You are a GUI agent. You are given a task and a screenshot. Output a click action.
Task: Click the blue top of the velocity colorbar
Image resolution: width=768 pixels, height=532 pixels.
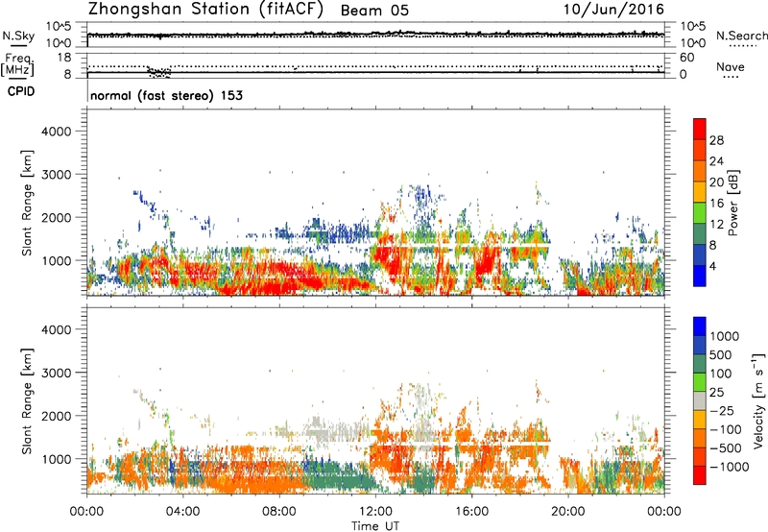pos(700,326)
